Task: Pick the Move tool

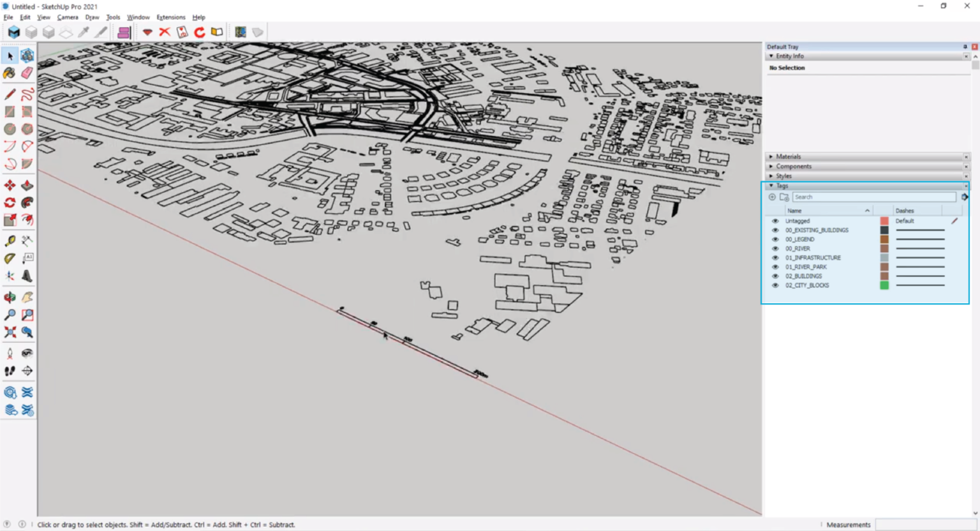Action: pyautogui.click(x=10, y=184)
